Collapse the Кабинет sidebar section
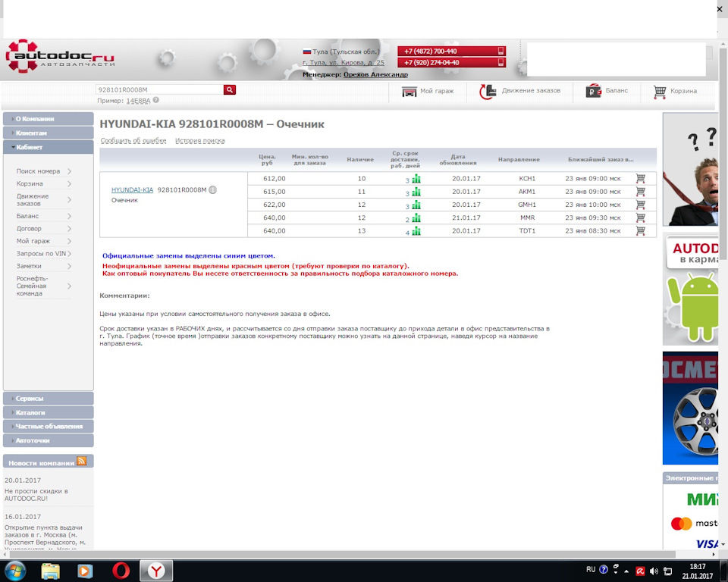728x582 pixels. pos(49,147)
